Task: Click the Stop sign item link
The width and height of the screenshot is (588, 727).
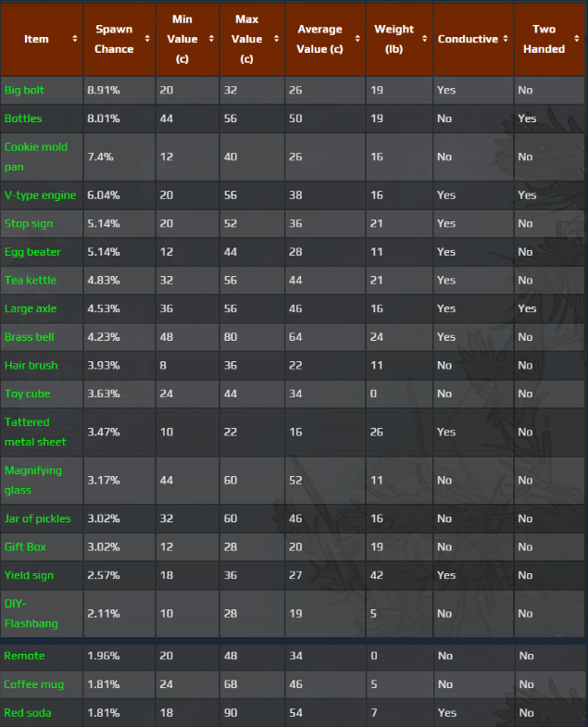Action: 29,224
